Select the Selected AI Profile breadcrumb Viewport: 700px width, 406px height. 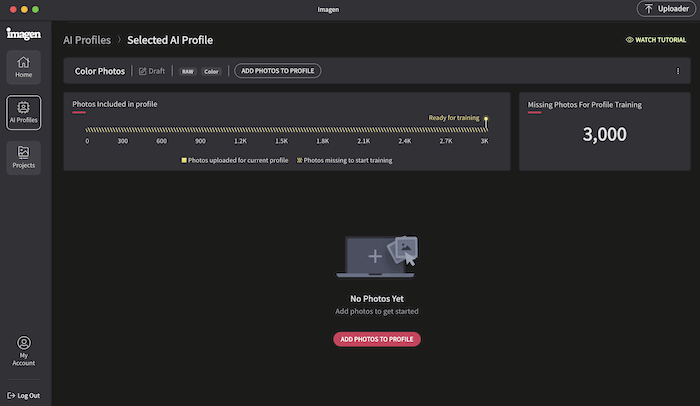click(170, 40)
